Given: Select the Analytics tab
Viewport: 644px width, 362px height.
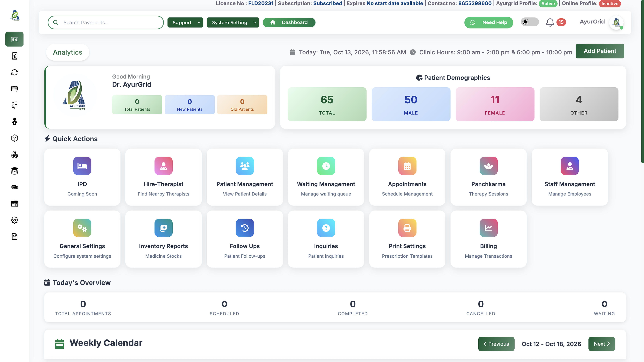Looking at the screenshot, I should coord(67,52).
